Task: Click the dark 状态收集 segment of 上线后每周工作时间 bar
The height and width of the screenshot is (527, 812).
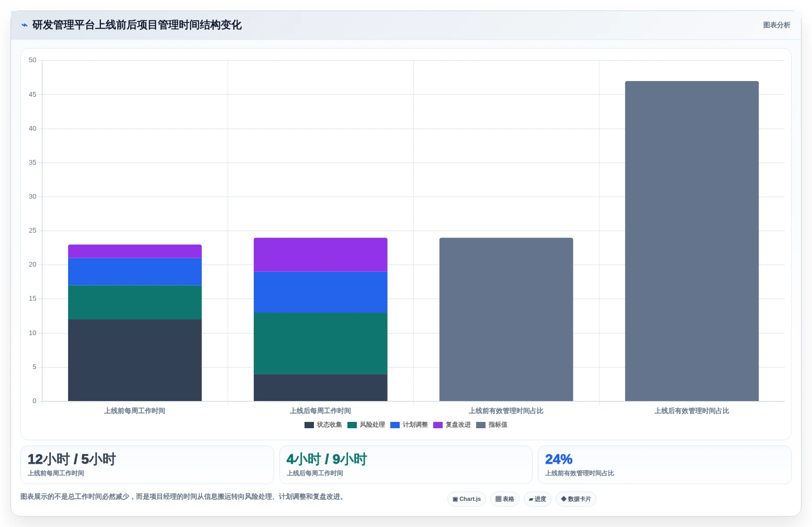Action: coord(321,387)
